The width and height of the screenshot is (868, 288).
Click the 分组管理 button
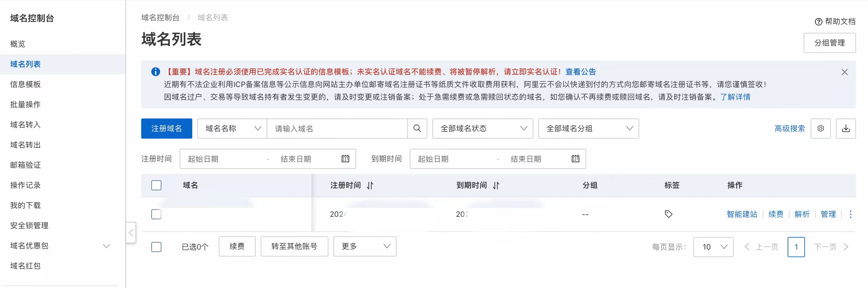(x=830, y=43)
